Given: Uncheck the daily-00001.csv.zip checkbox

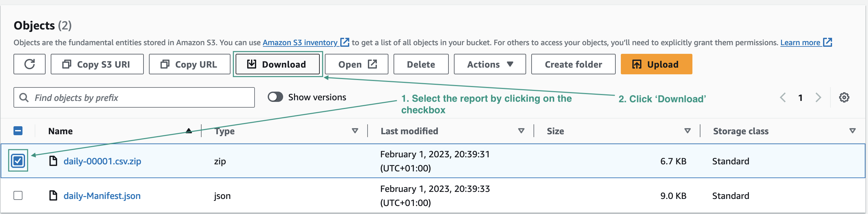Looking at the screenshot, I should pyautogui.click(x=18, y=161).
